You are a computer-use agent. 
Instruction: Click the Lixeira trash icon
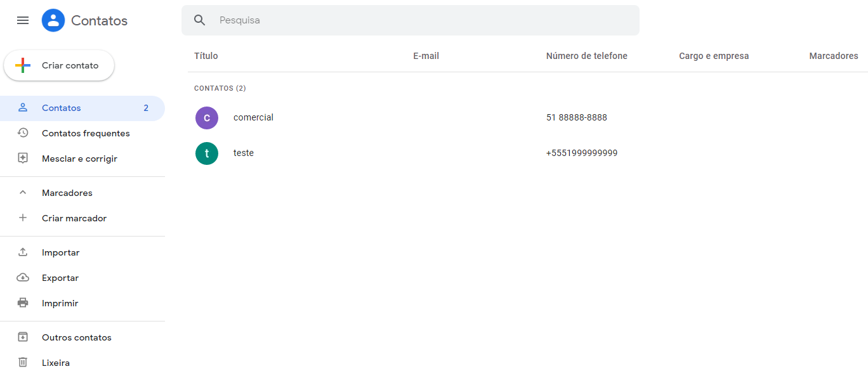23,363
